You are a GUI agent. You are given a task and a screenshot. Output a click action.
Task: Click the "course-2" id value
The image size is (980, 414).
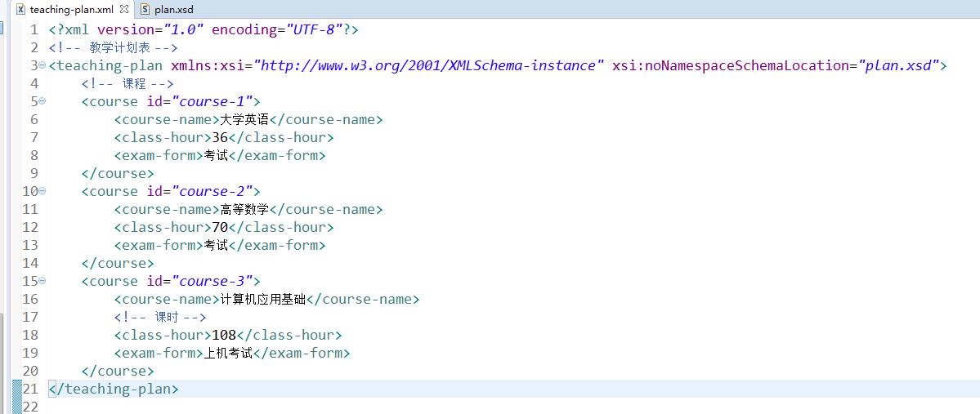tap(213, 192)
